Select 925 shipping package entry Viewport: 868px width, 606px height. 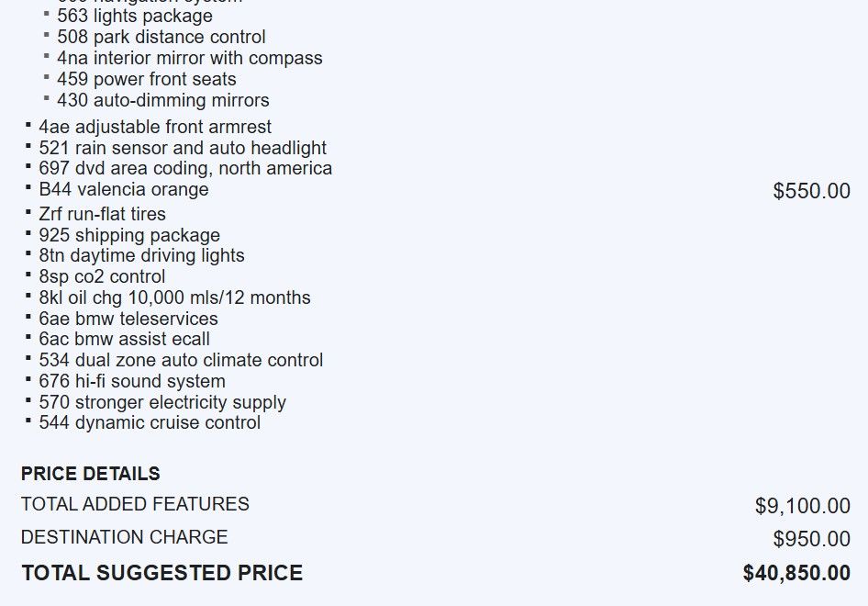coord(128,235)
